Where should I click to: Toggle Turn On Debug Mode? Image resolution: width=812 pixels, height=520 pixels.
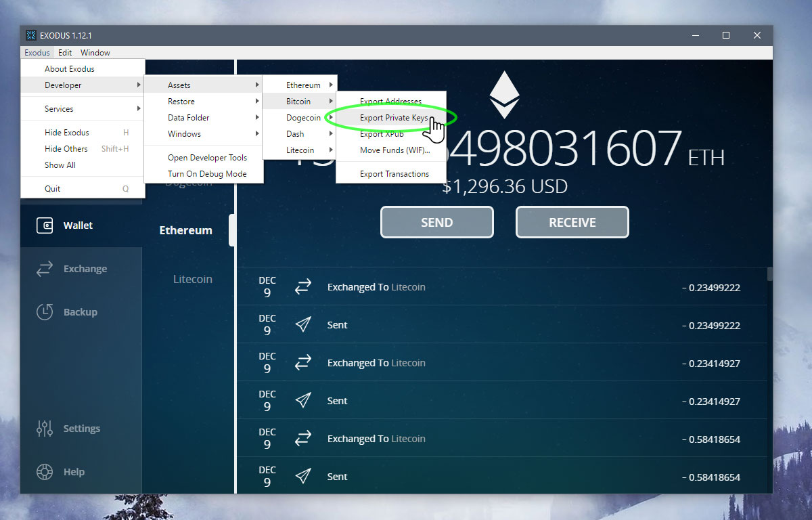click(204, 174)
